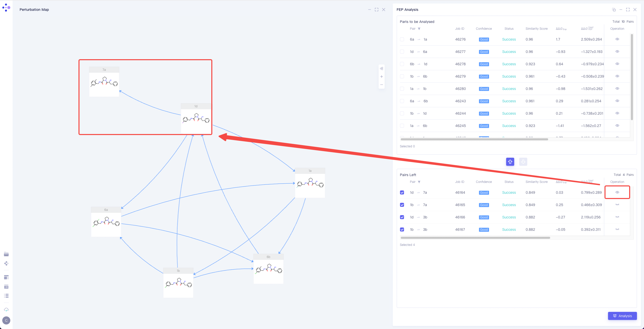Zoom out on the perturbation map

coord(382,85)
